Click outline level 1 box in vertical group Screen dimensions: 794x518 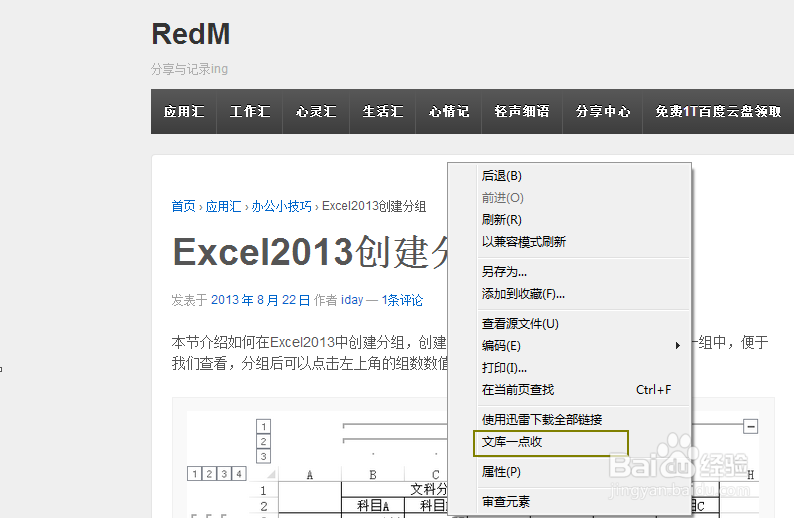[x=263, y=426]
